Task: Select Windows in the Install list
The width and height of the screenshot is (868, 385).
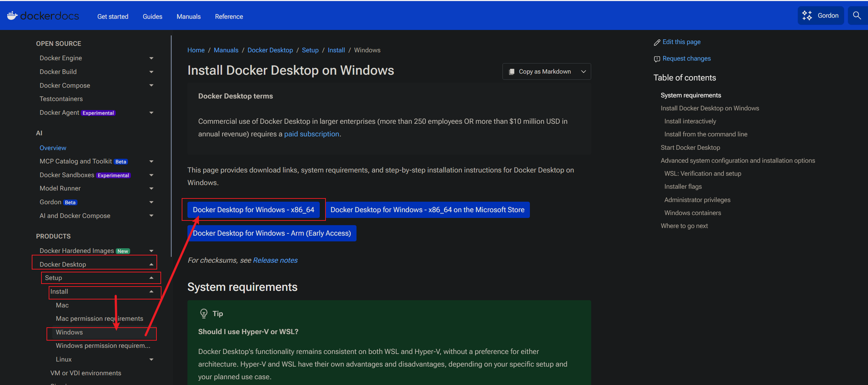Action: tap(69, 332)
